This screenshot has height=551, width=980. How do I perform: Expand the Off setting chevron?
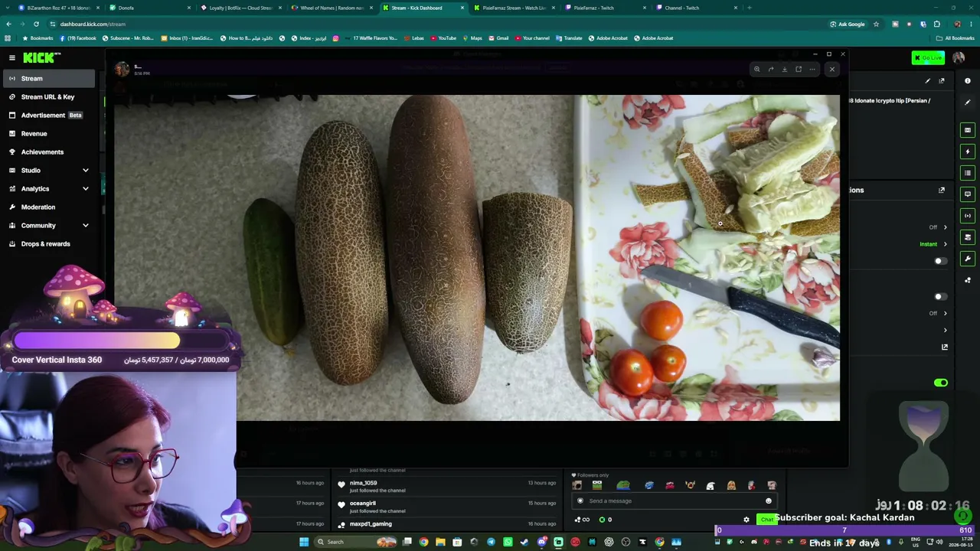point(945,227)
